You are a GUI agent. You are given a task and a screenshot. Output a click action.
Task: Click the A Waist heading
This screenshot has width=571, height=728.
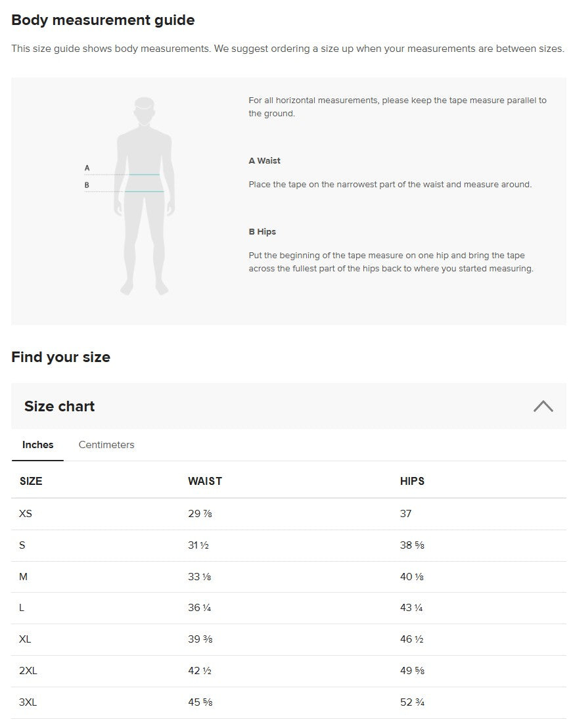[265, 160]
